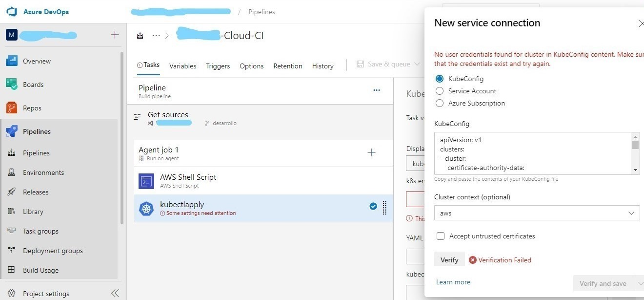
Task: Select the Service Account radio button
Action: [x=440, y=91]
